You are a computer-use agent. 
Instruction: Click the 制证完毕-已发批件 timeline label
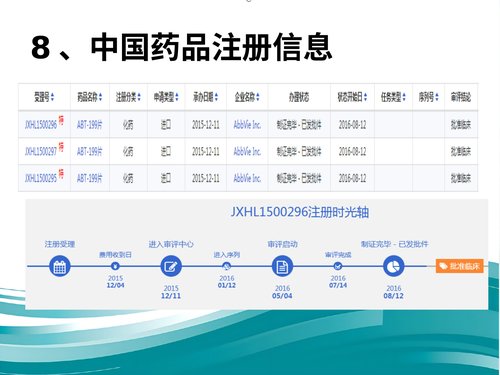(394, 244)
